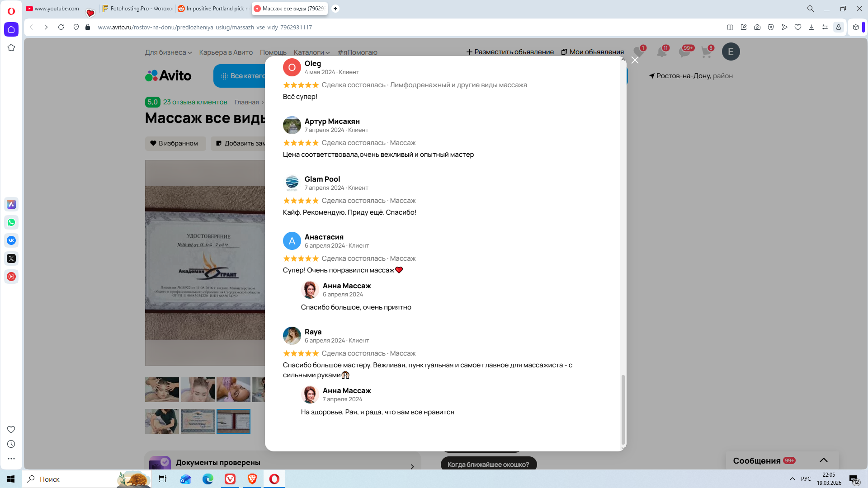The height and width of the screenshot is (488, 868).
Task: Open the X Twitter sidebar panel
Action: tap(11, 258)
